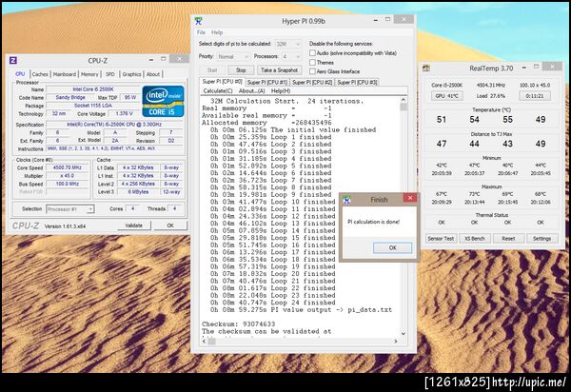Click the horizontal scrollbar right arrow in Super PI
This screenshot has height=392, width=571.
click(396, 341)
